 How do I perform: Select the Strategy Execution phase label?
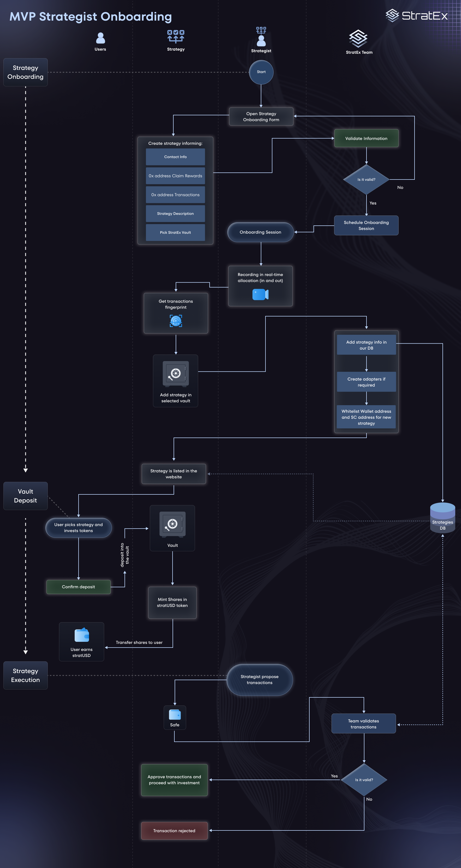tap(26, 675)
